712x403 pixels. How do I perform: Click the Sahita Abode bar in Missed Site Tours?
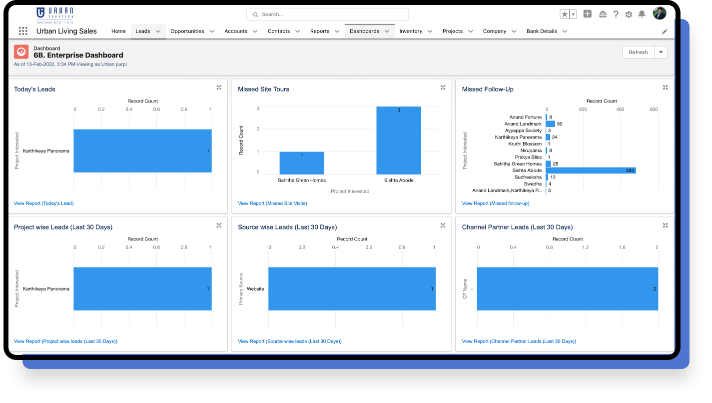[x=399, y=140]
